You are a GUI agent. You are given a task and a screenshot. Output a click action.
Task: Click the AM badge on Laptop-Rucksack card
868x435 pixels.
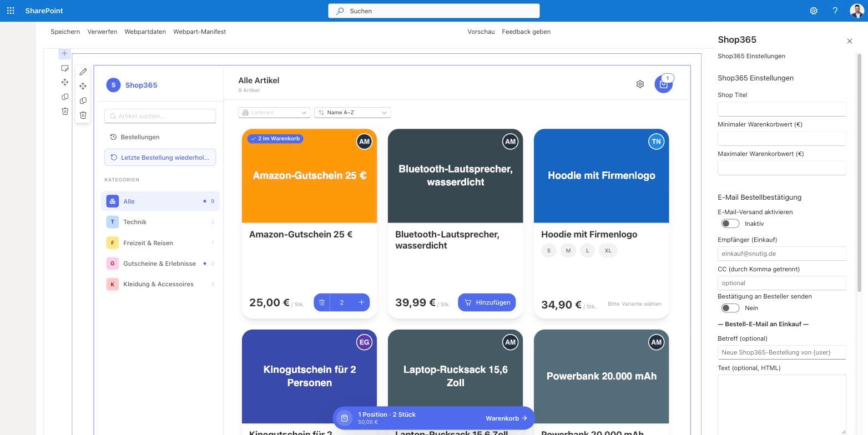[510, 342]
